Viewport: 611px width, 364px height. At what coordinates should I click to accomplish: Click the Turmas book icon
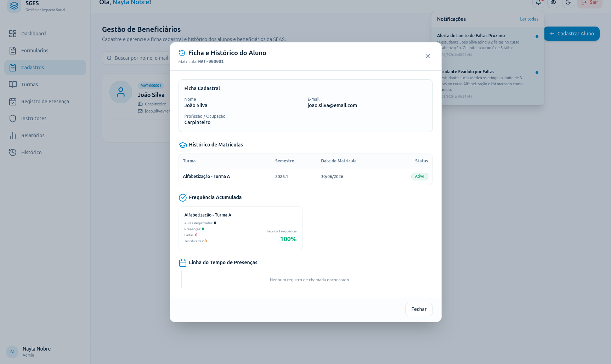(x=13, y=85)
